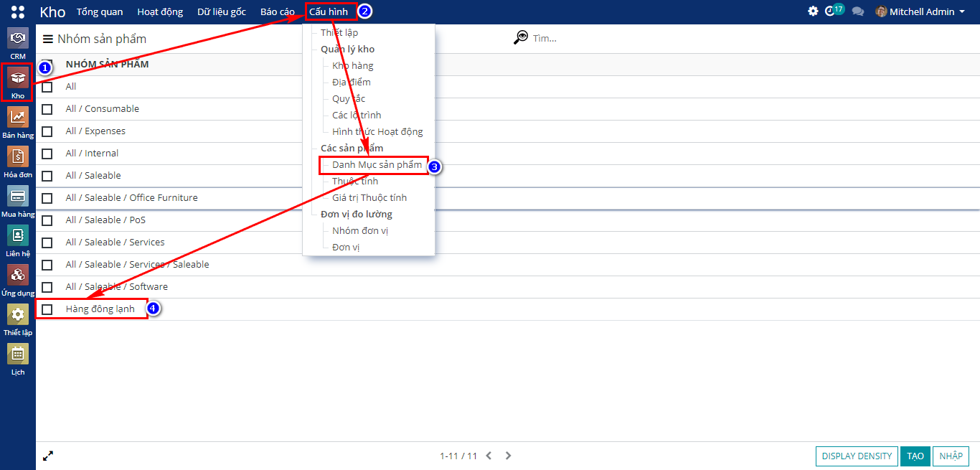Open the CRM app in sidebar
Screen dimensions: 980x470
coord(18,43)
